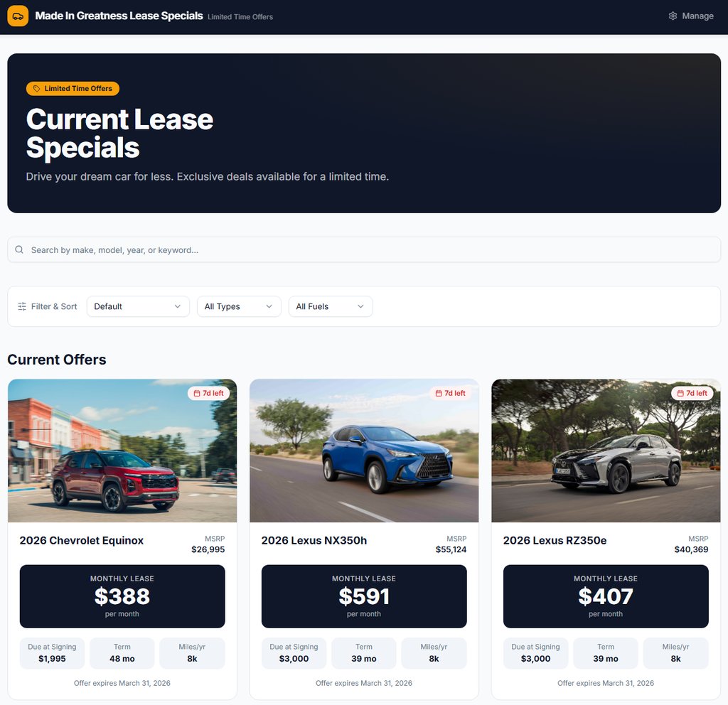
Task: Click the search magnifier icon
Action: coord(19,249)
